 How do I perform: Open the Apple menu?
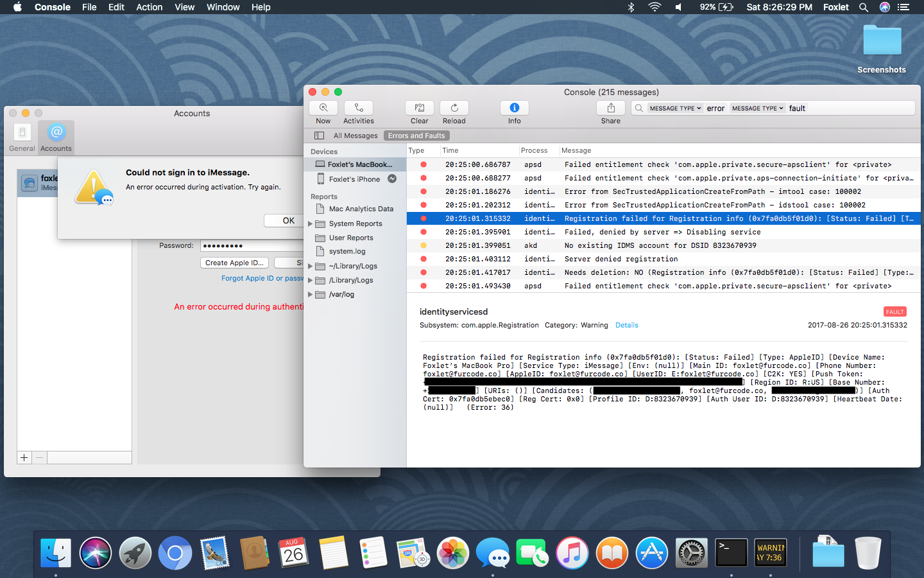17,7
